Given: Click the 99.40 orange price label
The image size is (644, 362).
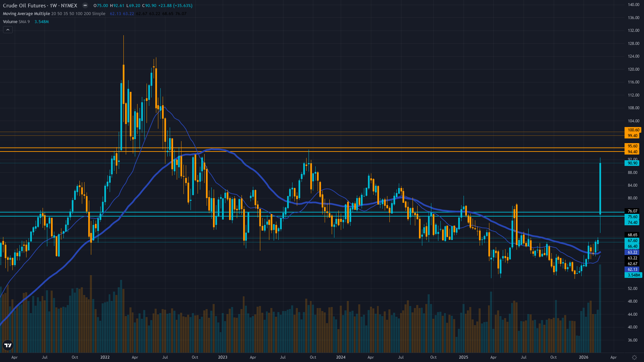Looking at the screenshot, I should pyautogui.click(x=632, y=136).
